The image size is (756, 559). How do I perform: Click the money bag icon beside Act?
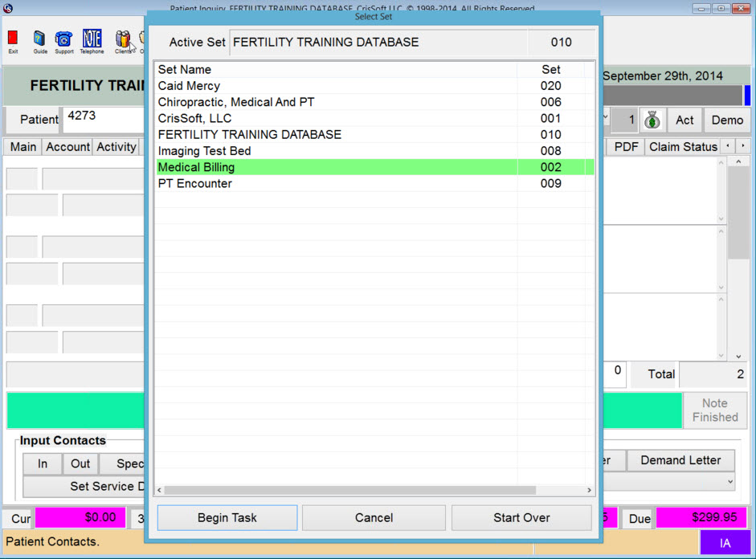652,120
